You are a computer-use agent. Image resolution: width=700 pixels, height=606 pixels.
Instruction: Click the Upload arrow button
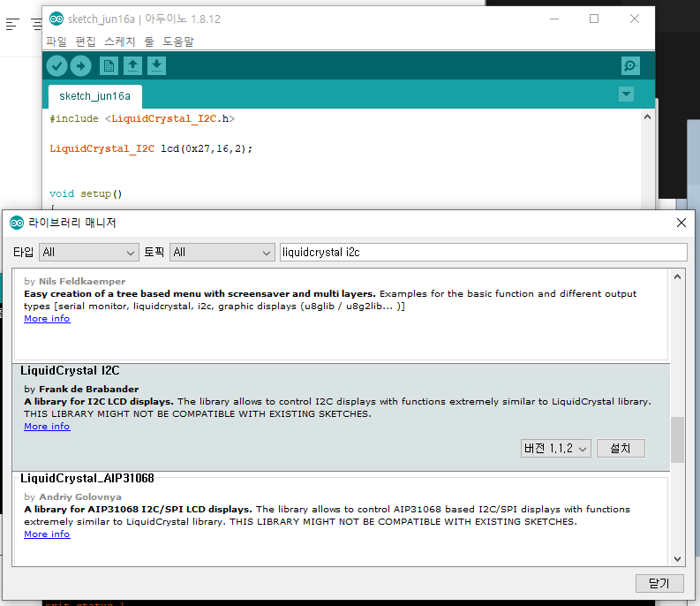pos(81,66)
